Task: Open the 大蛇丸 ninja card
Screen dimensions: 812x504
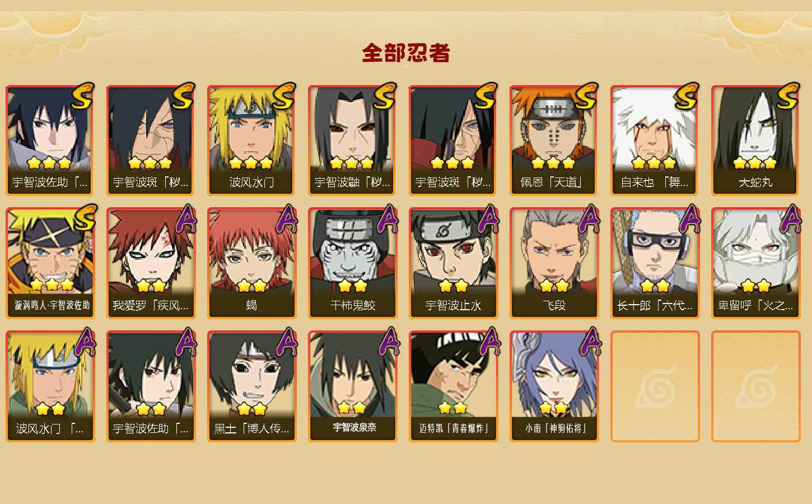Action: (x=755, y=140)
